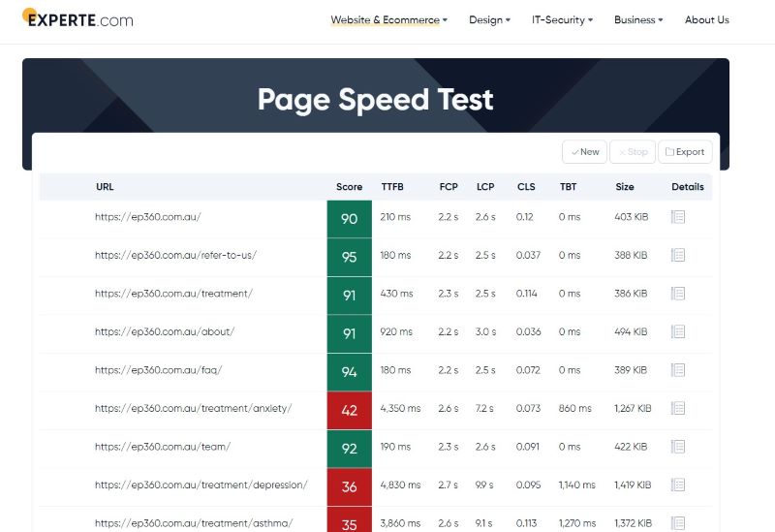Sort table by URL column header
Screen dimensions: 775x532
point(105,187)
